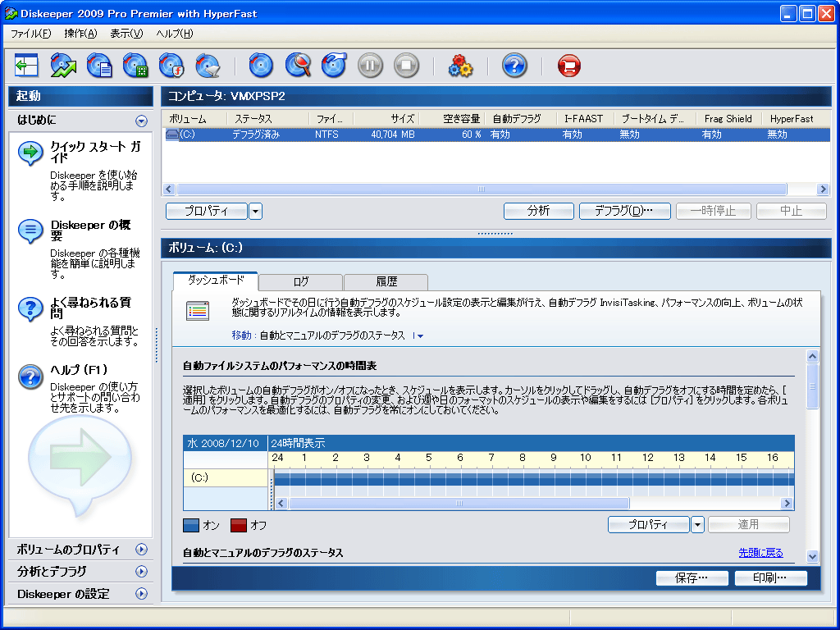Select the ダッシュボード tab
The width and height of the screenshot is (840, 630).
pos(216,281)
